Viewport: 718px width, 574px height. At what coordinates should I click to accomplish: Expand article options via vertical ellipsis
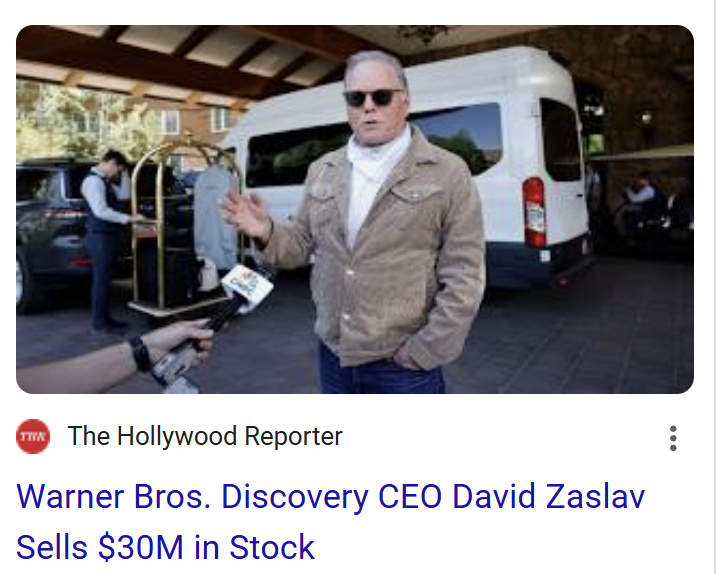tap(673, 438)
